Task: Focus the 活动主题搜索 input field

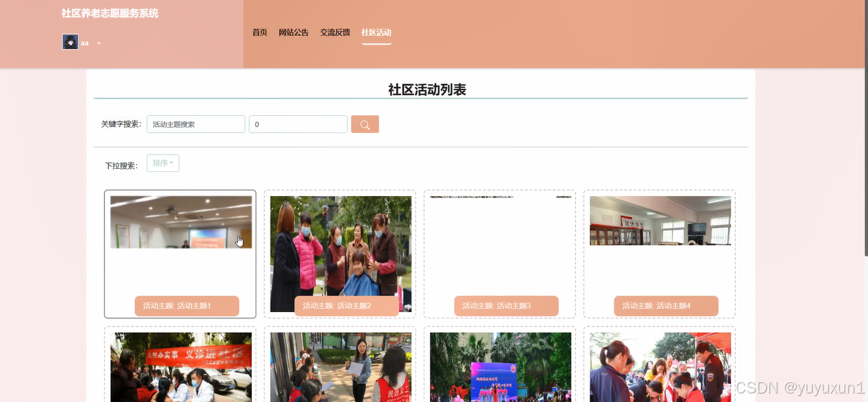Action: point(196,124)
